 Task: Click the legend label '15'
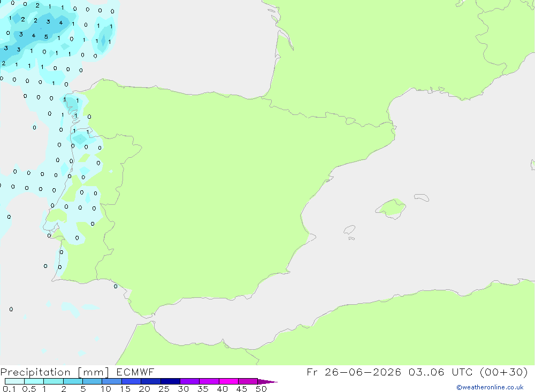[x=125, y=389]
